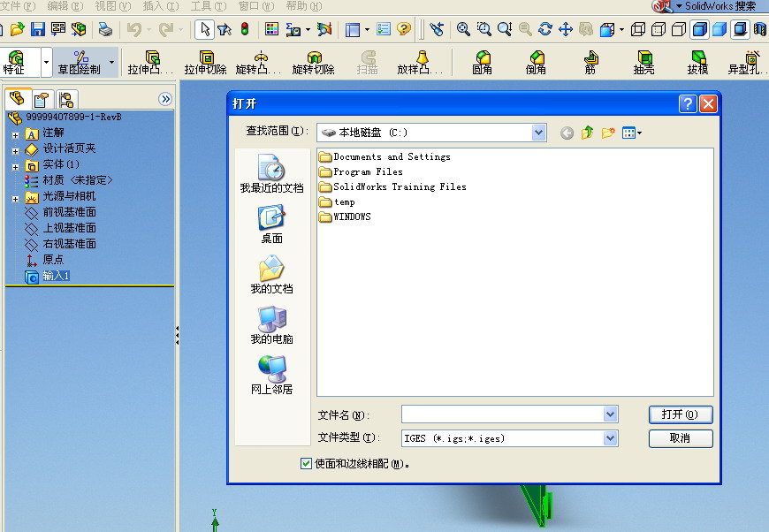Click the 圆角 fillet tool
Image resolution: width=769 pixels, height=532 pixels.
pyautogui.click(x=483, y=63)
